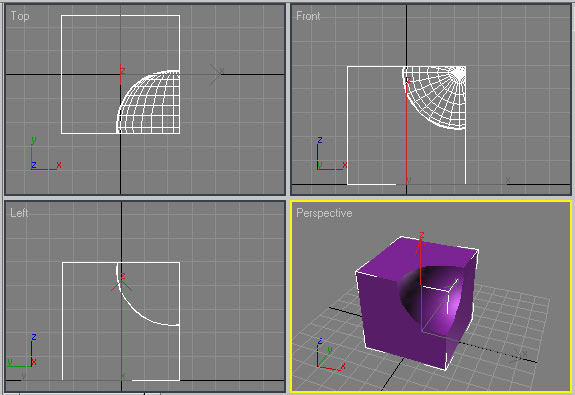Click the Left viewport label
This screenshot has height=395, width=575.
click(x=19, y=213)
